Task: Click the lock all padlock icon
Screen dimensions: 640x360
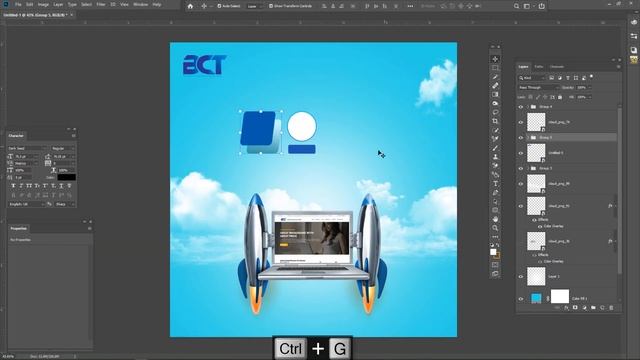Action: 560,97
